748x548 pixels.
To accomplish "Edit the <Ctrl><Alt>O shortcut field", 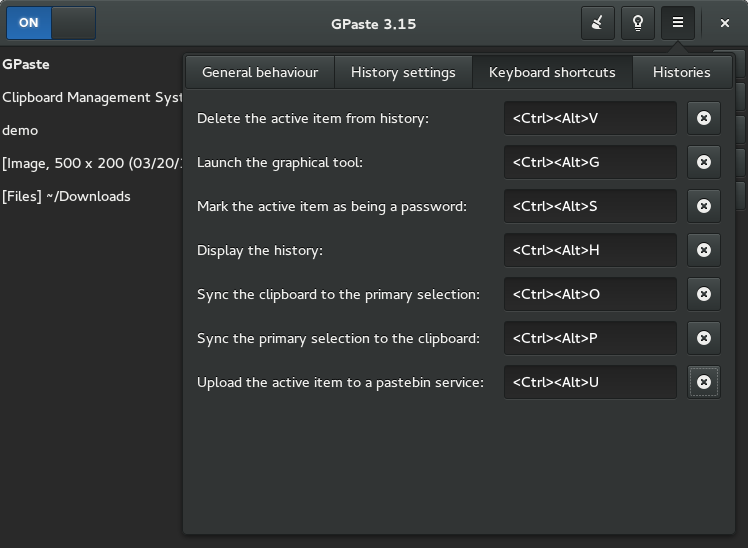I will pos(590,294).
